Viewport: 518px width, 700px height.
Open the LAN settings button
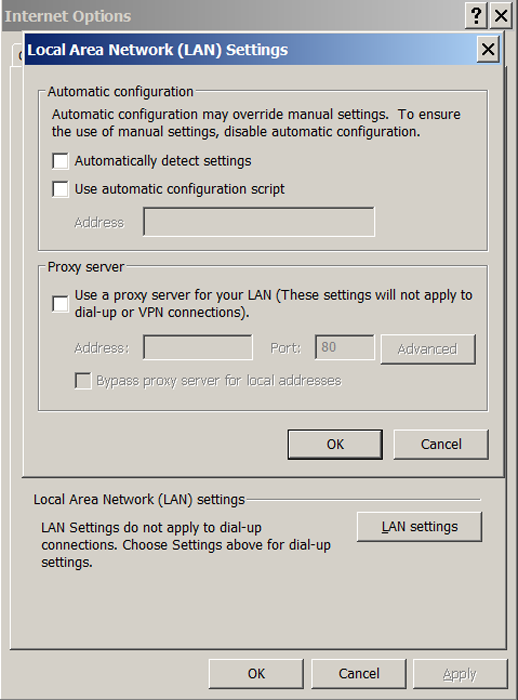tap(419, 527)
